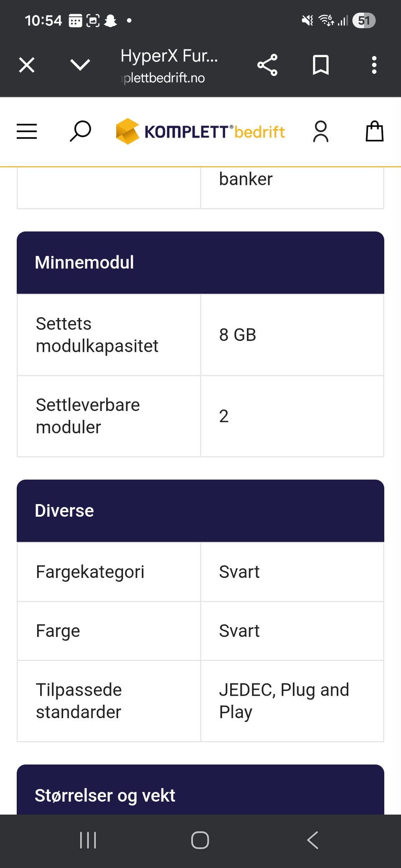Expand the browser tab dropdown chevron
Viewport: 401px width, 868px height.
pos(80,65)
